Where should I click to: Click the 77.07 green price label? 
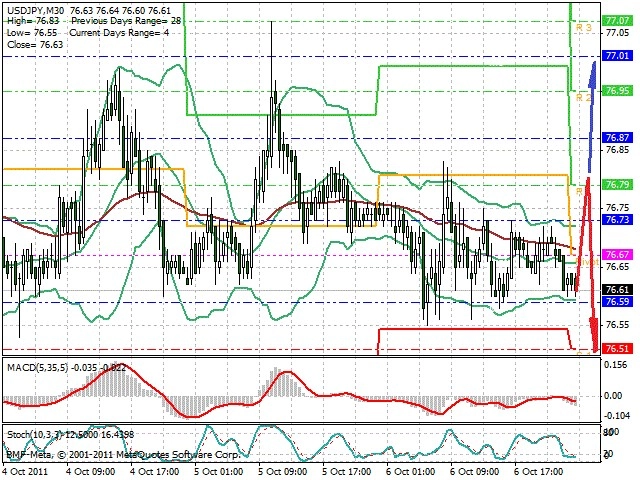tap(617, 20)
